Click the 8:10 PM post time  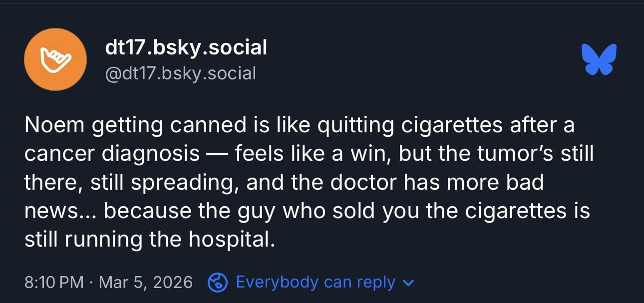click(x=54, y=282)
